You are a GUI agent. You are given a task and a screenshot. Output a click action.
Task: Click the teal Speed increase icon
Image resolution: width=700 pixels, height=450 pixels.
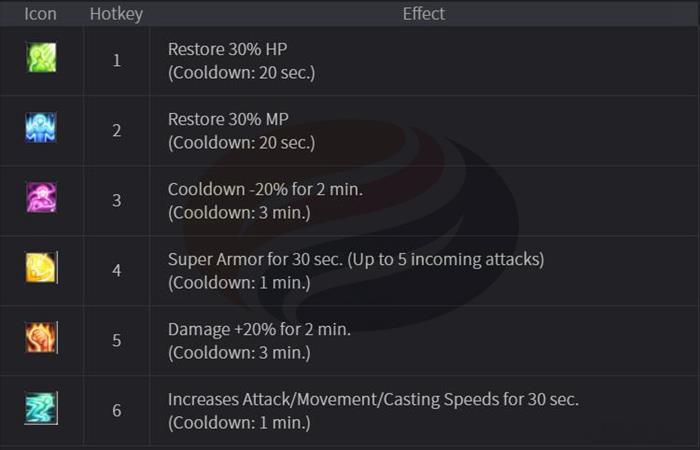click(41, 408)
